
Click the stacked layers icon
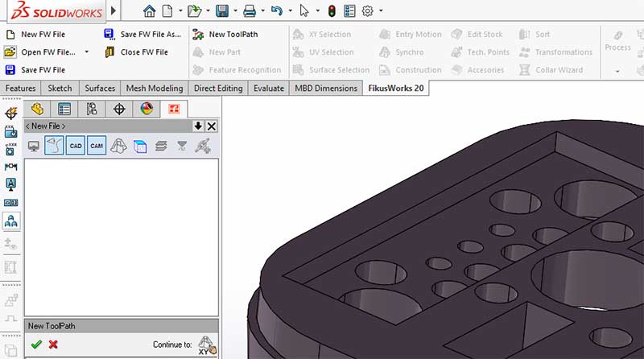(161, 146)
